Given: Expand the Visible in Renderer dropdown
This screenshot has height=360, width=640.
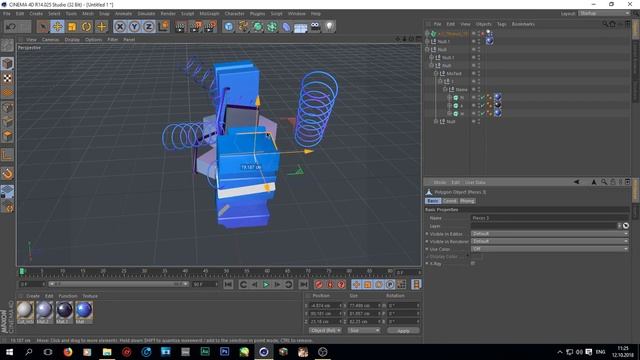Looking at the screenshot, I should coord(549,241).
